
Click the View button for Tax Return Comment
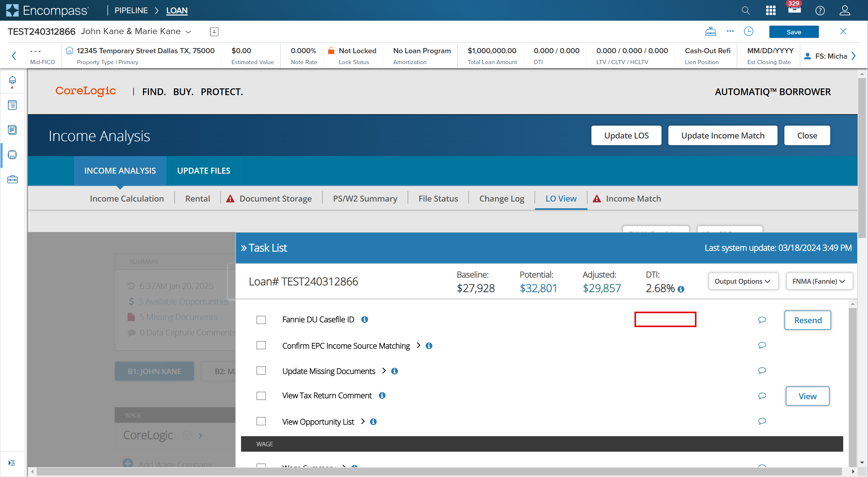point(807,396)
